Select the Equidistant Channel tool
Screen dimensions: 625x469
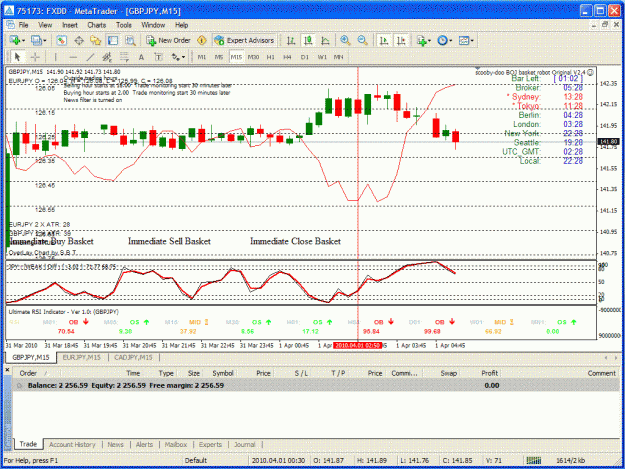[107, 57]
